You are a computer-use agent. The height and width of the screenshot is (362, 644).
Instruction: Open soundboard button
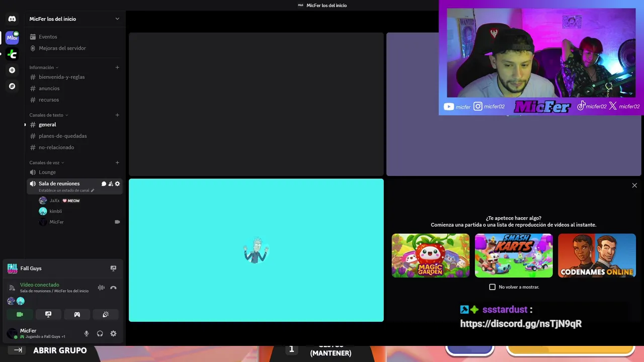coord(106,314)
